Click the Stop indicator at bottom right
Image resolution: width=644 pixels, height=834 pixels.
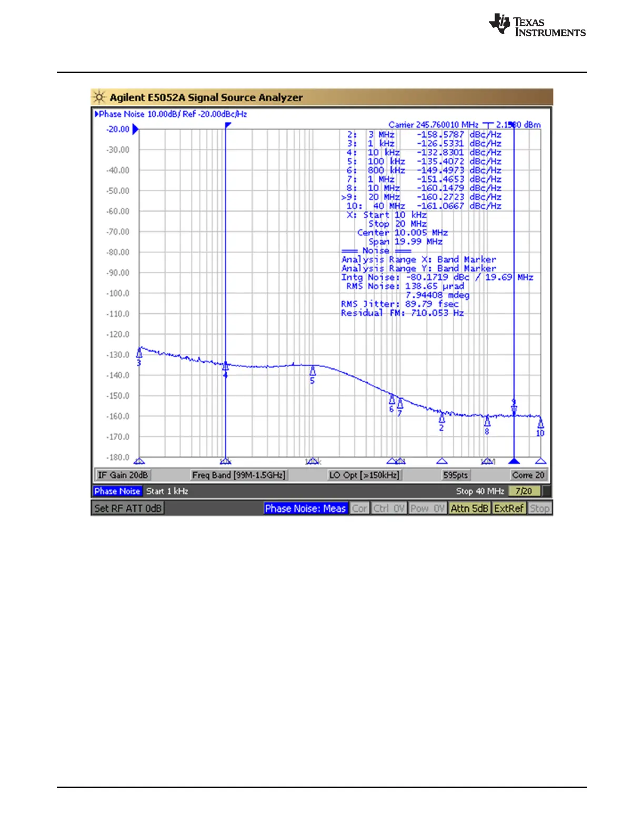click(539, 508)
